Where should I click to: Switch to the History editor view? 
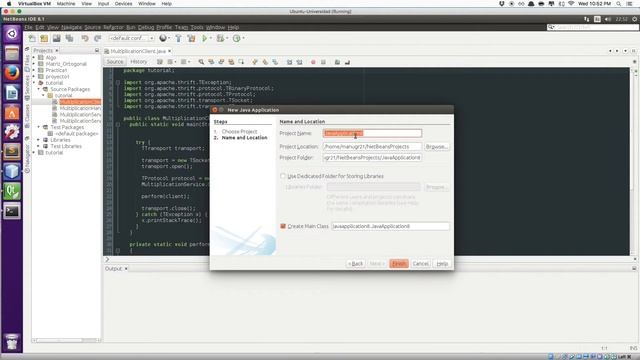pos(138,62)
